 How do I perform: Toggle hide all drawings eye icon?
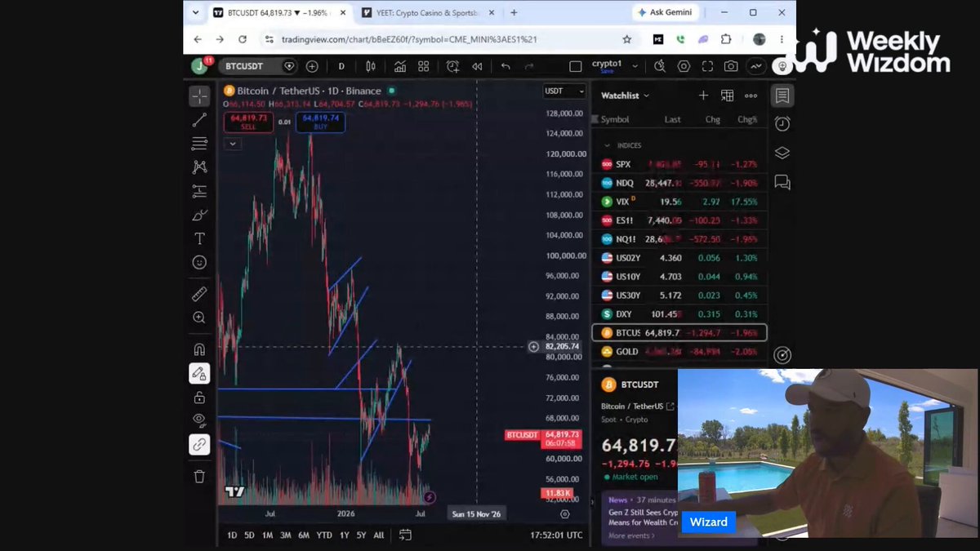[199, 420]
